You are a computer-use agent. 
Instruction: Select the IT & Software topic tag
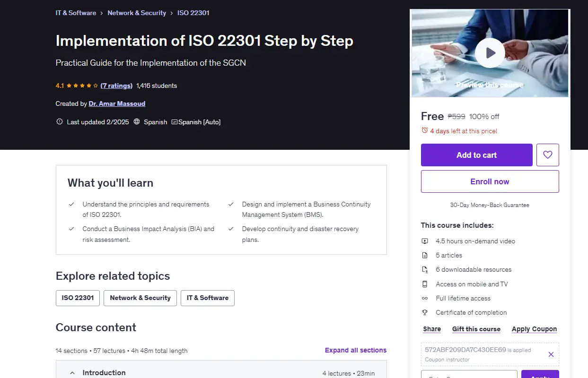208,298
